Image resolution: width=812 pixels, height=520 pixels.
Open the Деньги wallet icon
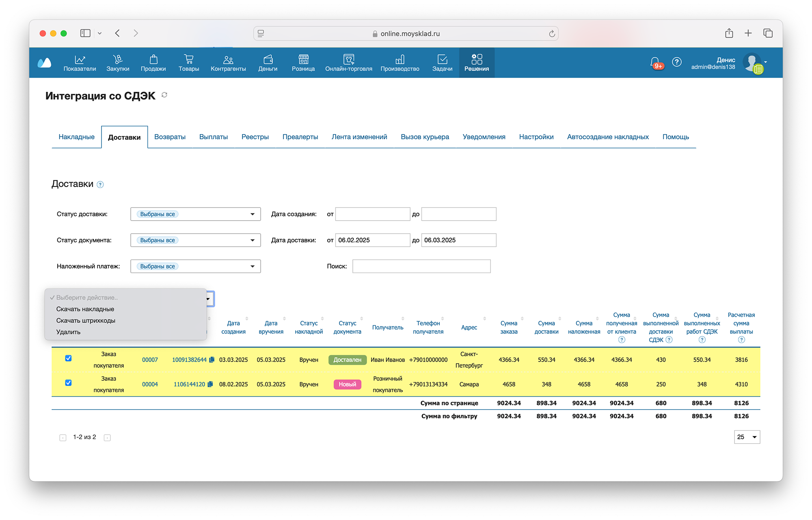(x=268, y=59)
